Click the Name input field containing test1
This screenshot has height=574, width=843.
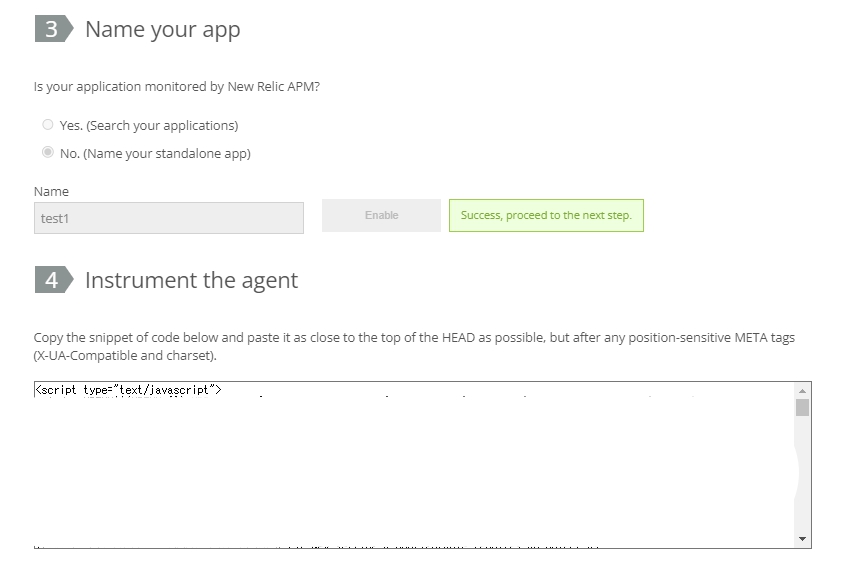coord(169,218)
